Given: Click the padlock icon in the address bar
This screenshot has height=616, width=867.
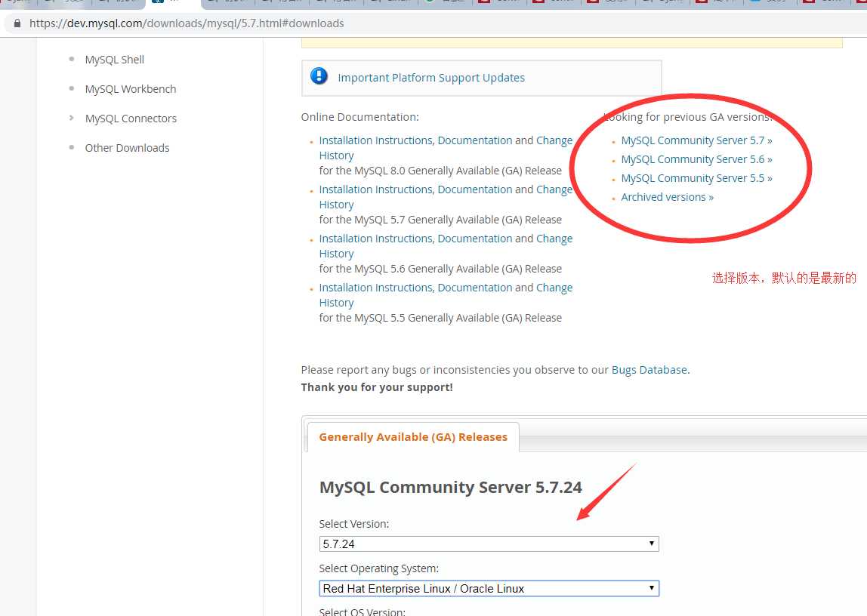Looking at the screenshot, I should 17,23.
